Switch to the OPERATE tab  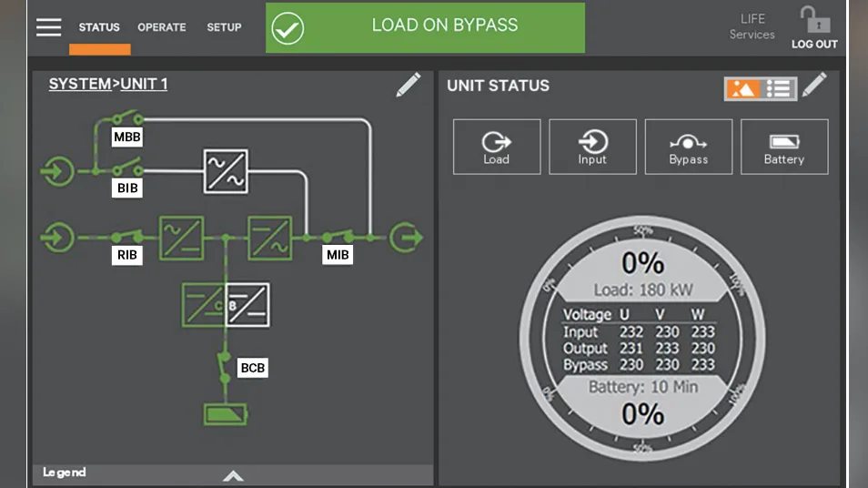pos(162,27)
